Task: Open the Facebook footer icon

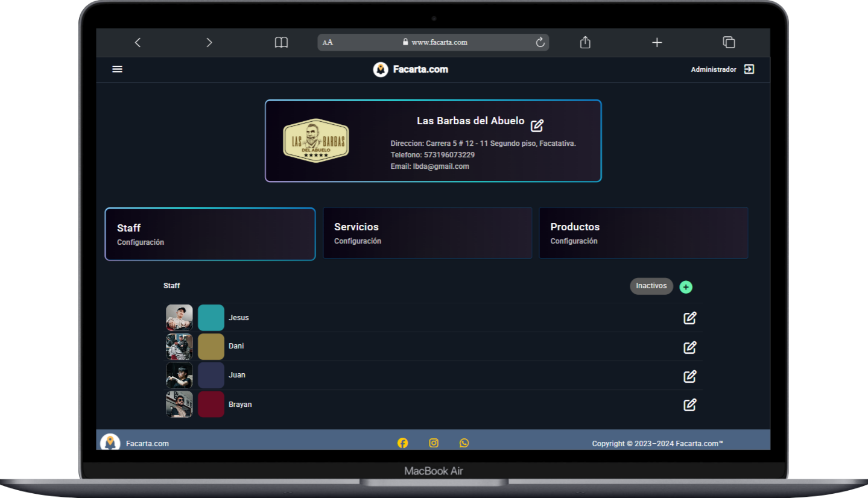Action: (x=403, y=443)
